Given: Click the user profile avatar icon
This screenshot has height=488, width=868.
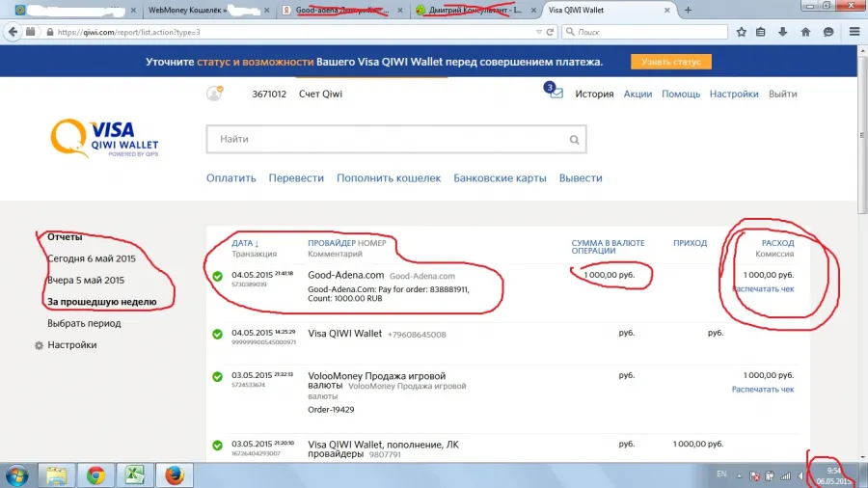Looking at the screenshot, I should pyautogui.click(x=214, y=94).
